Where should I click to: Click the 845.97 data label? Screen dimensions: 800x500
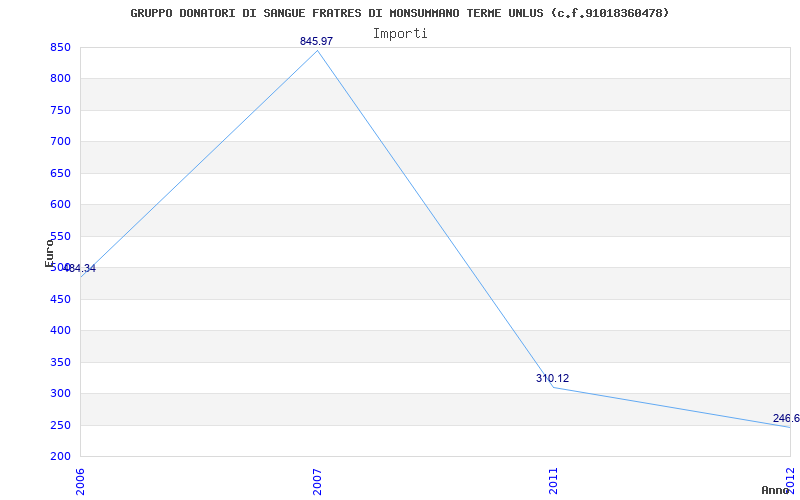click(x=316, y=41)
